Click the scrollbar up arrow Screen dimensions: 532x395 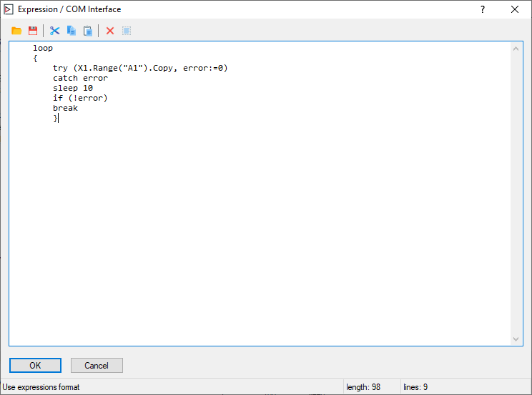[516, 49]
